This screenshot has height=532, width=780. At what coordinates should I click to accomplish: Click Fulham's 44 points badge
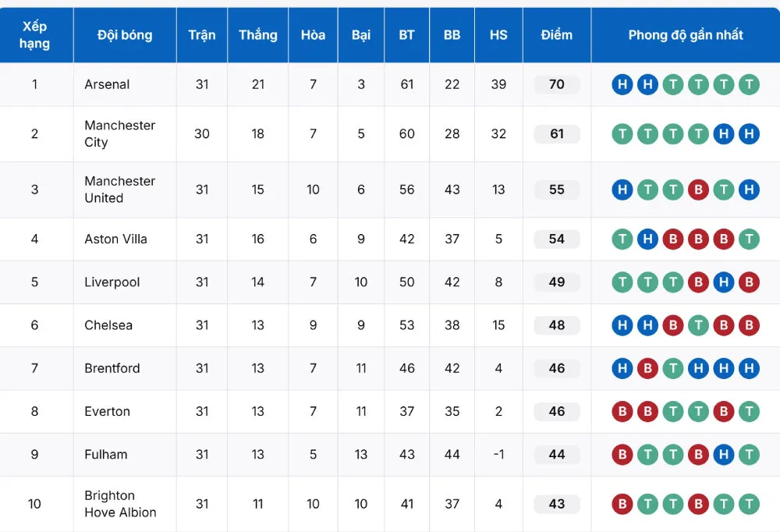[x=556, y=455]
